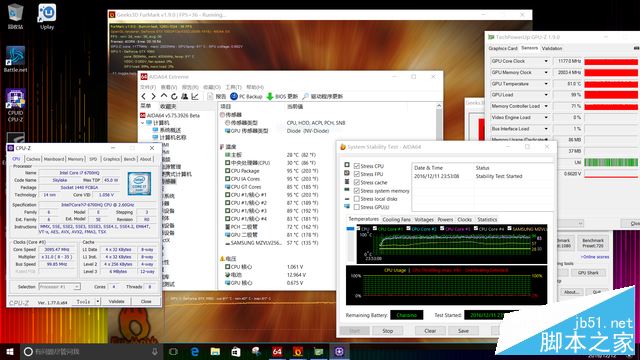Click Validate button in CPU-Z
640x360 pixels.
(x=116, y=301)
